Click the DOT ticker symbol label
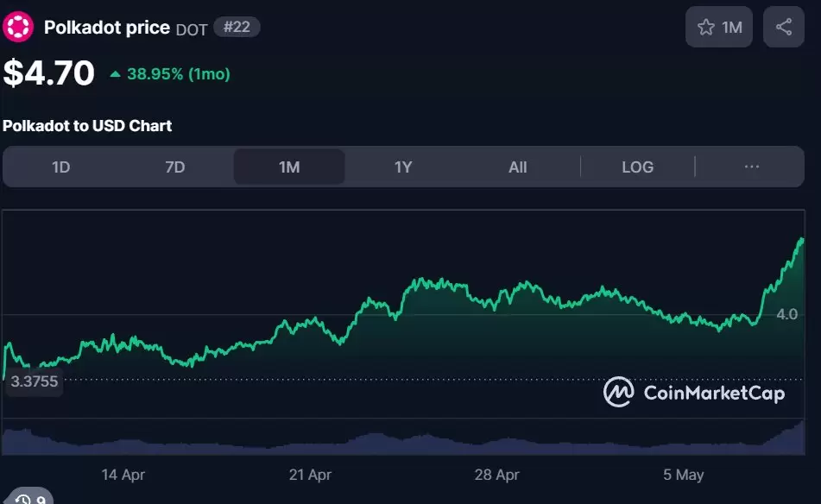Screen dimensions: 821x504 click(x=192, y=30)
